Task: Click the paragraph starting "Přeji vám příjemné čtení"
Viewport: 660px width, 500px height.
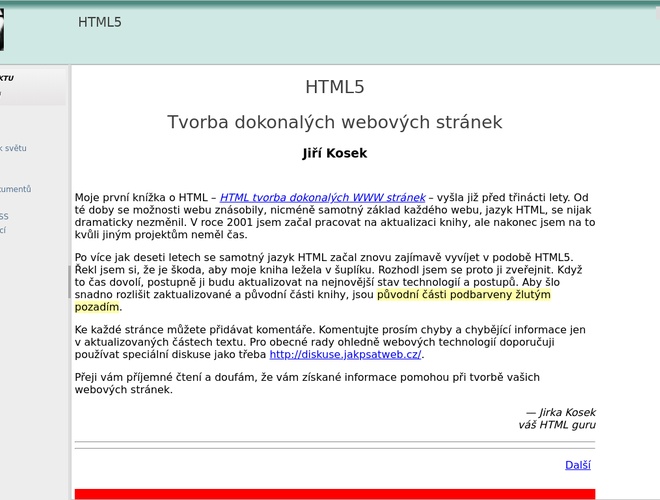Action: point(307,383)
